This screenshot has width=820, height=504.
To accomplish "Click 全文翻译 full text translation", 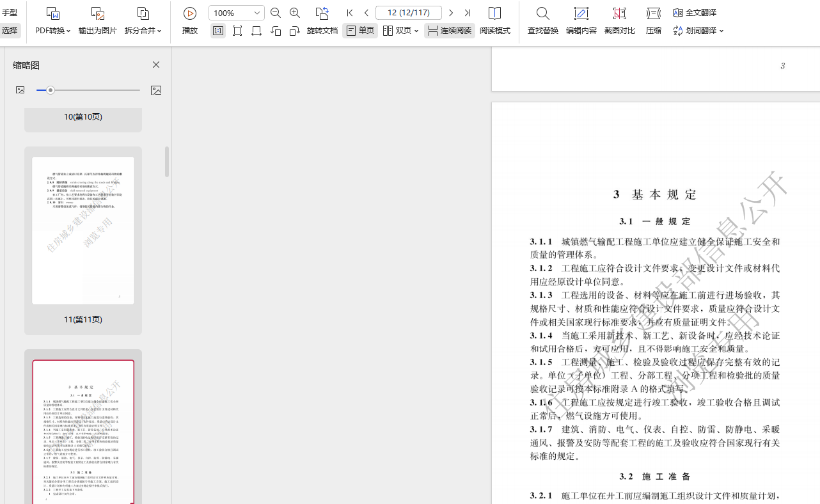I will [x=695, y=13].
